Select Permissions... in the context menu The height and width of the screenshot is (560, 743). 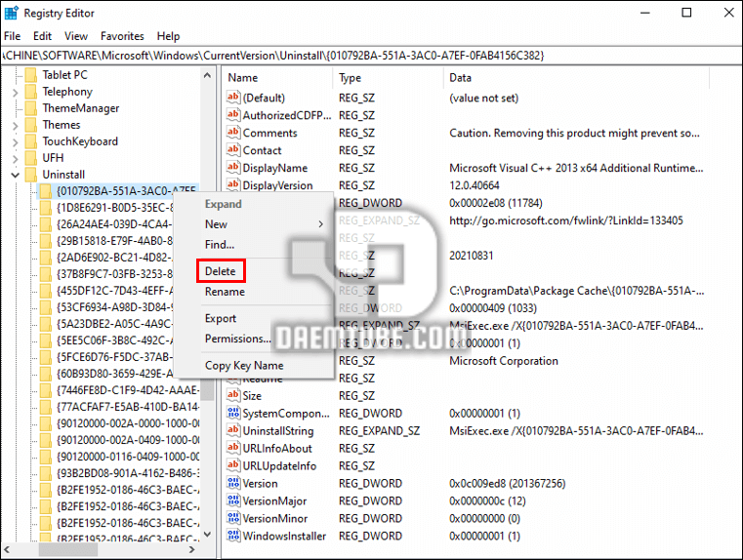tap(237, 339)
